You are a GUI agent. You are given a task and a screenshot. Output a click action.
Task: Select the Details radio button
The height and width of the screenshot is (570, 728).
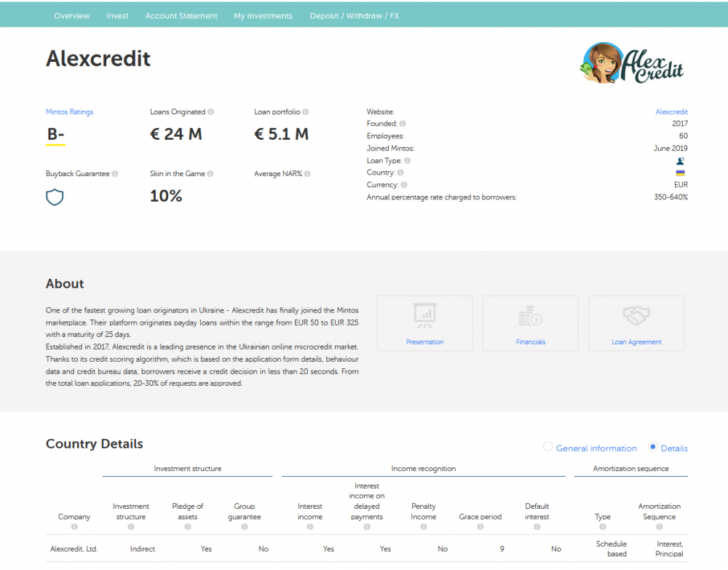point(652,447)
